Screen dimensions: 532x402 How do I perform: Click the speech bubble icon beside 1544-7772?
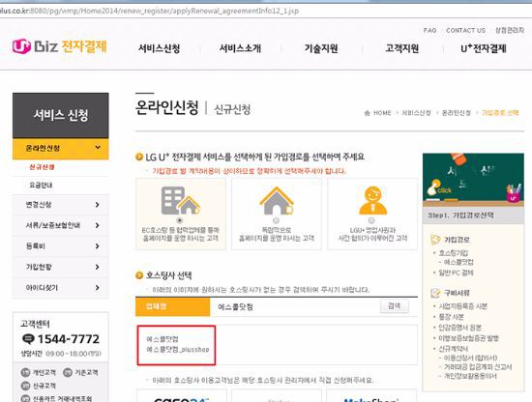coord(28,338)
